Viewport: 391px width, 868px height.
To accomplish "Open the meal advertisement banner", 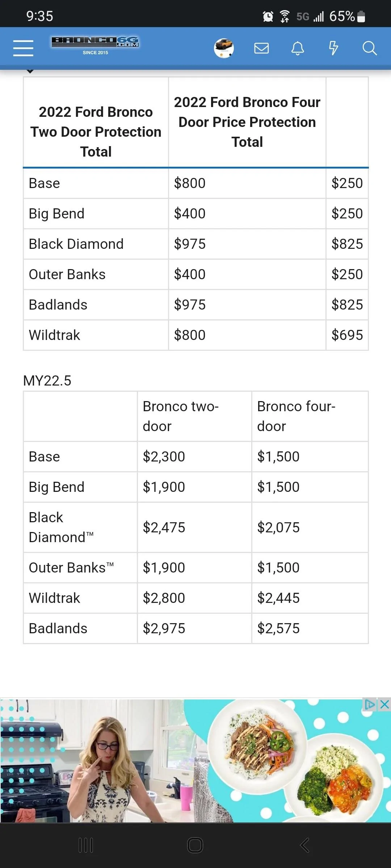I will click(x=195, y=761).
